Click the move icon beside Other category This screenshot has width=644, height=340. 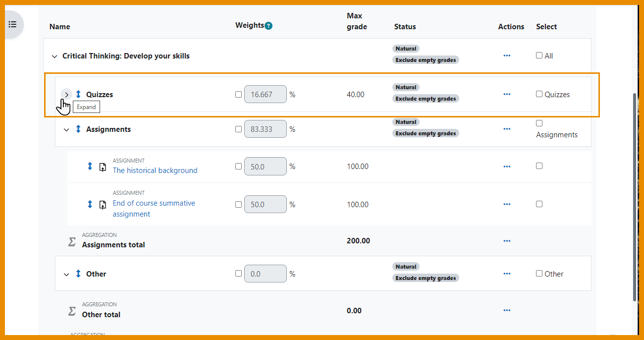pyautogui.click(x=78, y=274)
